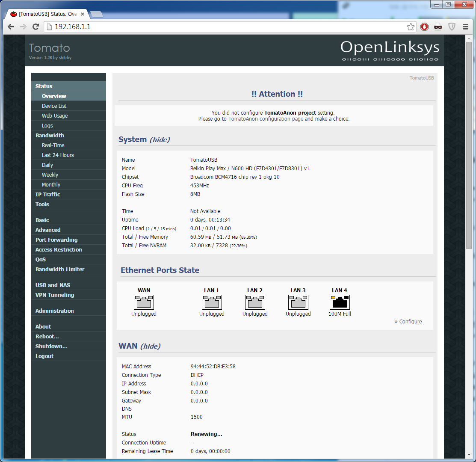Image resolution: width=476 pixels, height=462 pixels.
Task: Click Reboot... in the sidebar
Action: pyautogui.click(x=68, y=336)
